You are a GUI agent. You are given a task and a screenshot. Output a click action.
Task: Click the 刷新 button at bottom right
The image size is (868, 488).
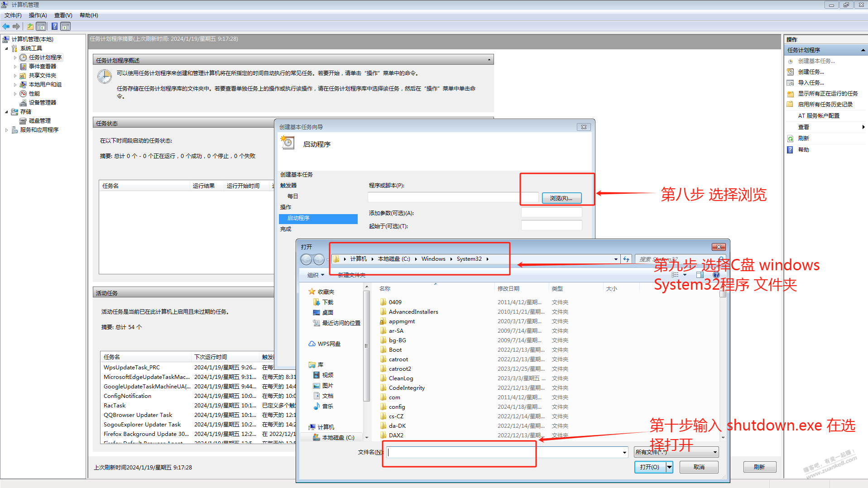tap(760, 467)
